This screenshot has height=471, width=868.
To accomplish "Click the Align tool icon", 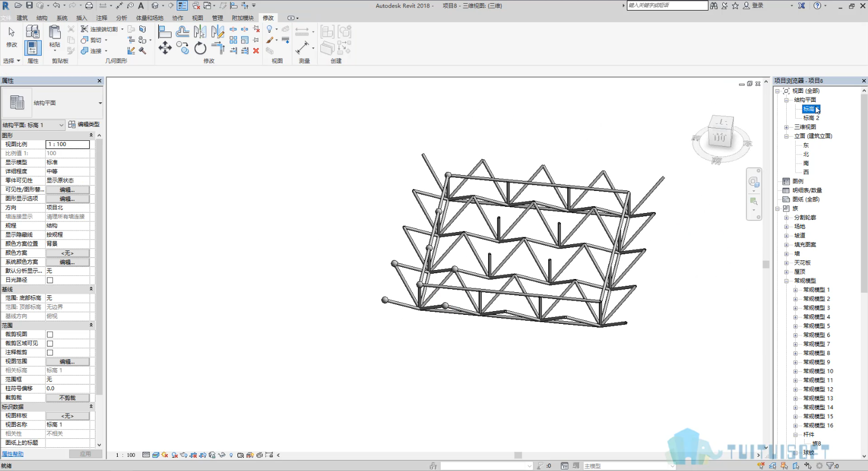I will [x=165, y=32].
